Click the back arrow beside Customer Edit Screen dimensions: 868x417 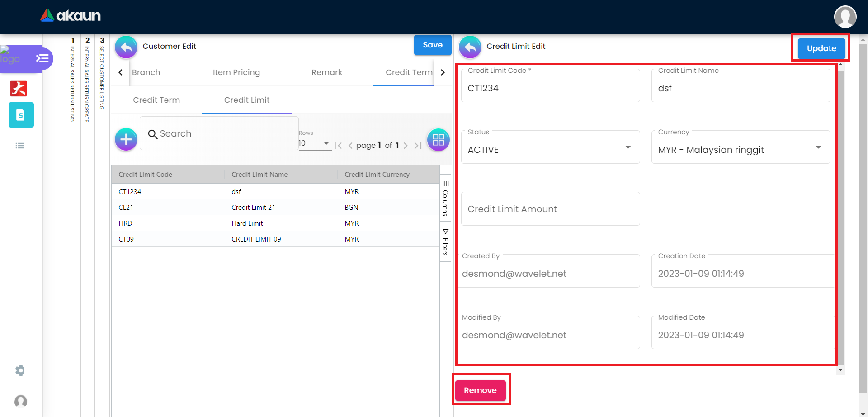click(126, 47)
